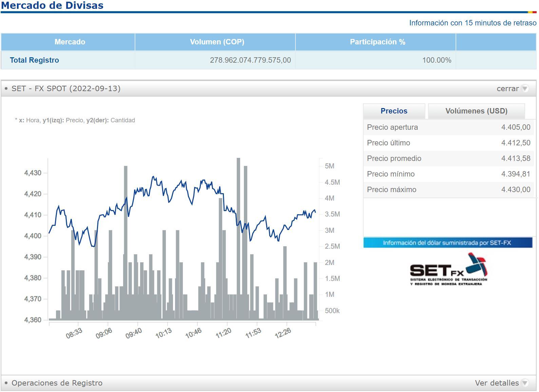The image size is (539, 392).
Task: Select the Precios tab
Action: (x=394, y=111)
